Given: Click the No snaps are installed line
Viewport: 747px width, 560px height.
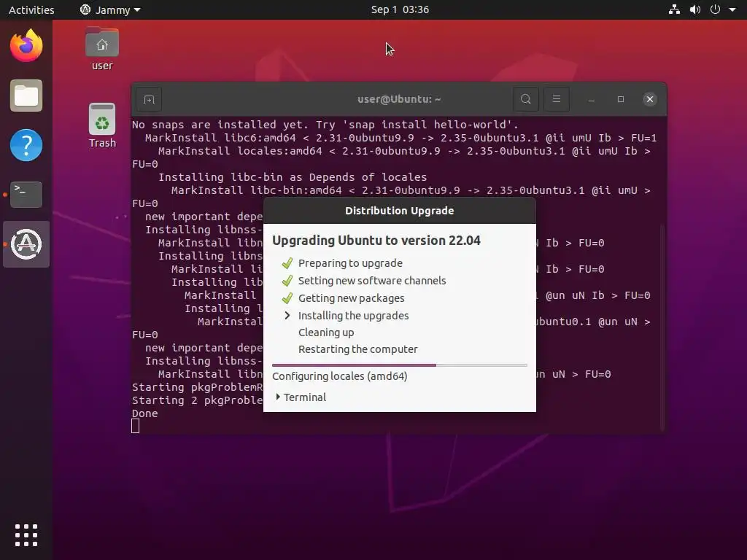Looking at the screenshot, I should coord(325,125).
